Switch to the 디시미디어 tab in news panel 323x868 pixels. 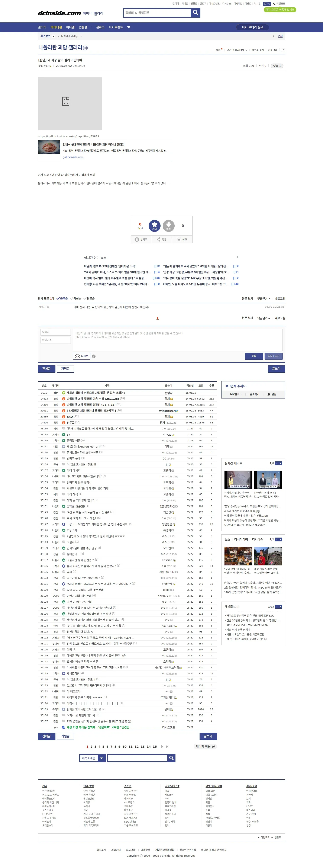(x=241, y=539)
